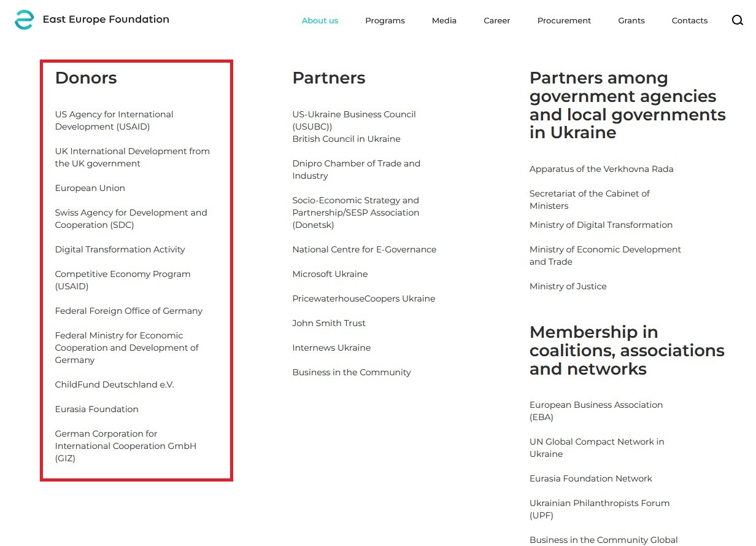Viewport: 756px width, 546px height.
Task: Open the Programs menu item
Action: click(x=385, y=21)
